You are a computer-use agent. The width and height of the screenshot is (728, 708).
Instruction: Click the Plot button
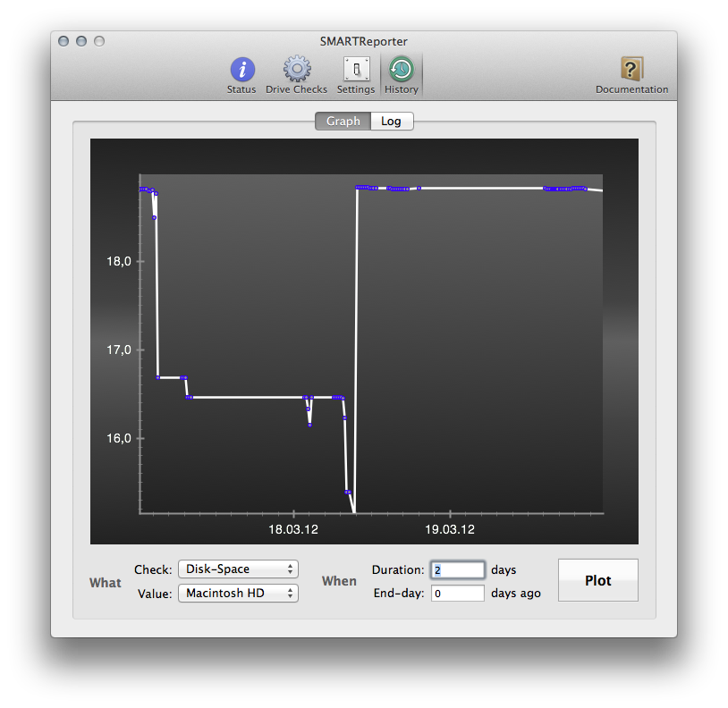[x=598, y=580]
